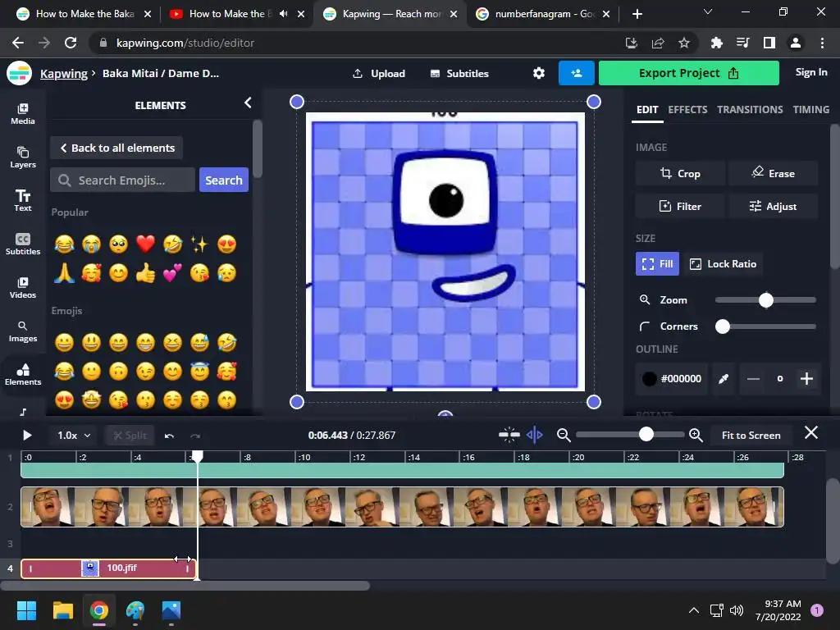Click the Kapwing breadcrumb link
The height and width of the screenshot is (630, 840).
(x=64, y=73)
